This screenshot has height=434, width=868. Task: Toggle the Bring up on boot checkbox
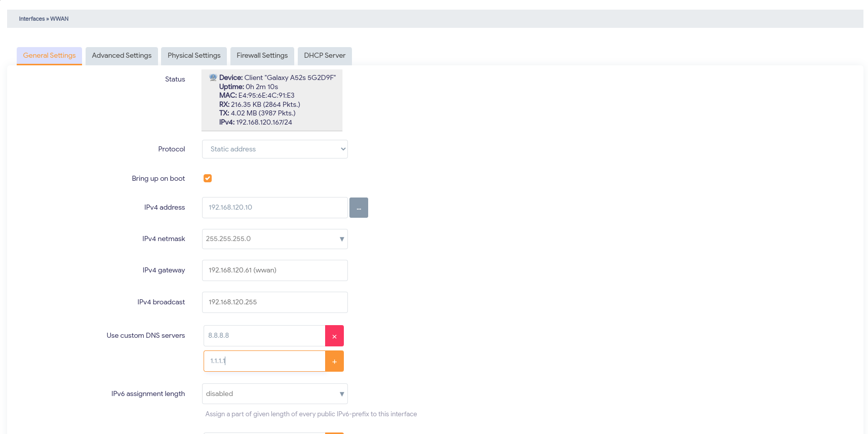[208, 178]
